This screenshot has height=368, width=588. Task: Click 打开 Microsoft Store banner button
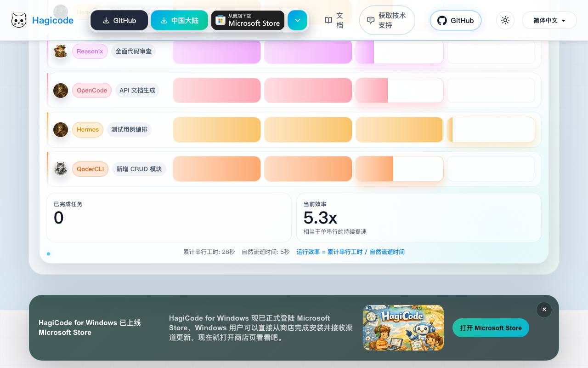click(x=491, y=328)
